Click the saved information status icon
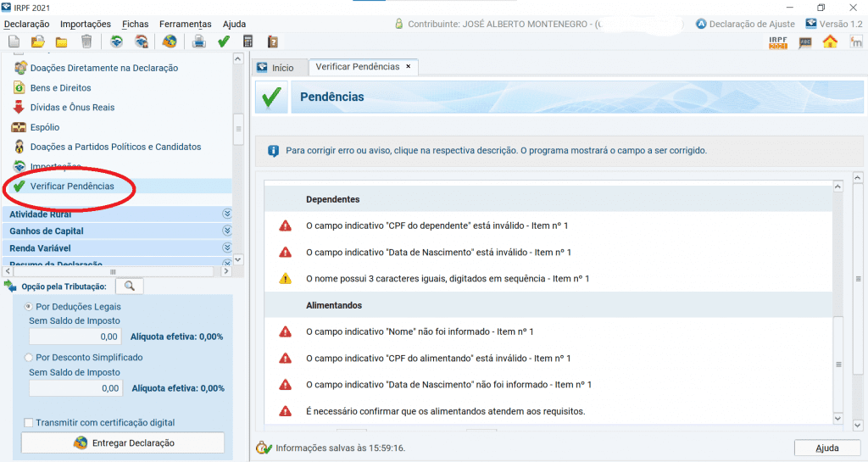 click(x=264, y=448)
